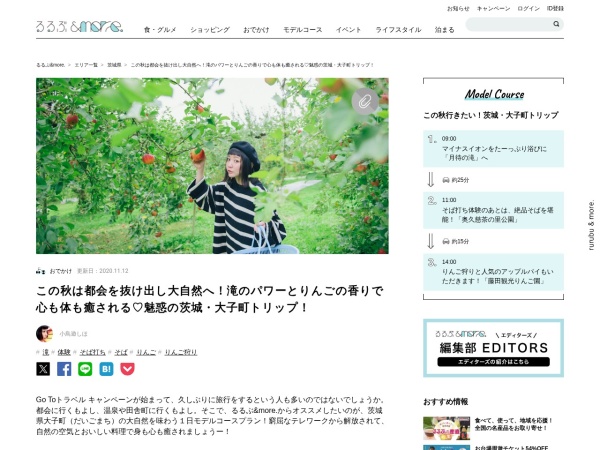Click the author avatar image
Viewport: 600px width, 450px height.
click(x=44, y=334)
